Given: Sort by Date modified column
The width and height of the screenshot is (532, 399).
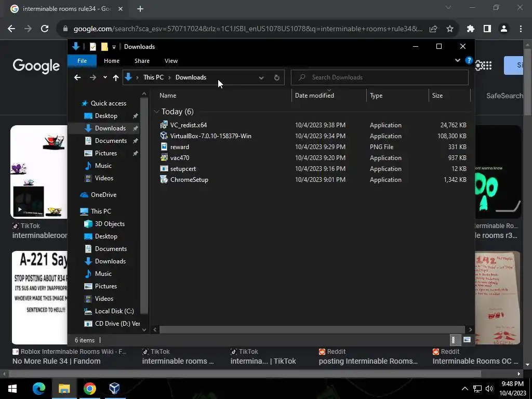Looking at the screenshot, I should coord(329,96).
